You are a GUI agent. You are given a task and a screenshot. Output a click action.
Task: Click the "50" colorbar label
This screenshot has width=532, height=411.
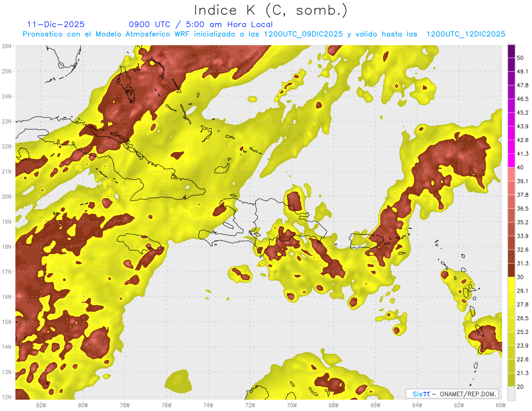[520, 58]
